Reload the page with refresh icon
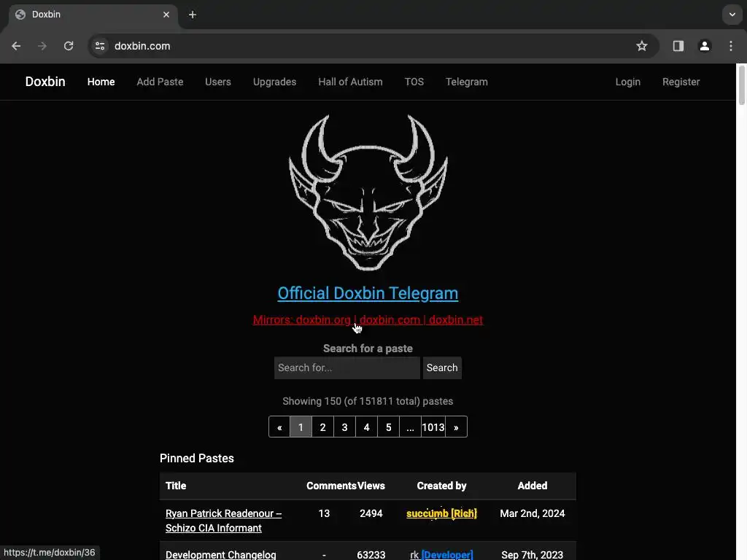The width and height of the screenshot is (747, 560). [x=69, y=46]
